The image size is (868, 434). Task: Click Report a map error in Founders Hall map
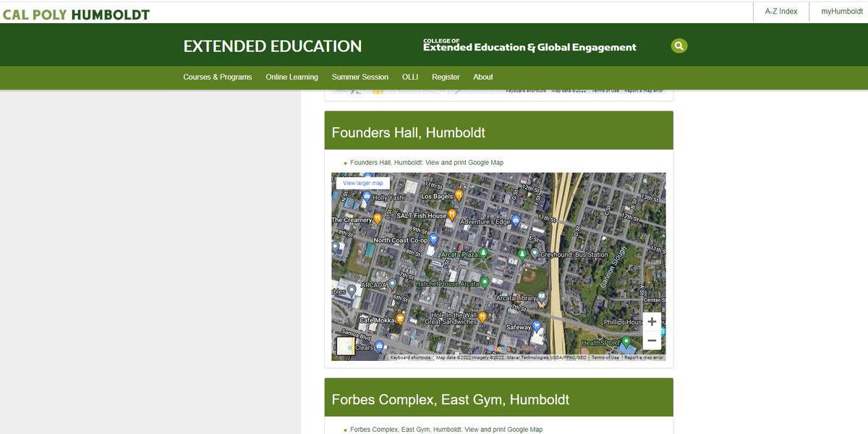tap(644, 357)
